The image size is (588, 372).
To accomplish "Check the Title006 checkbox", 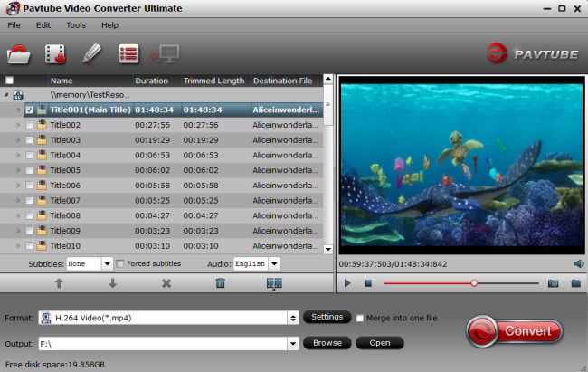I will [29, 186].
